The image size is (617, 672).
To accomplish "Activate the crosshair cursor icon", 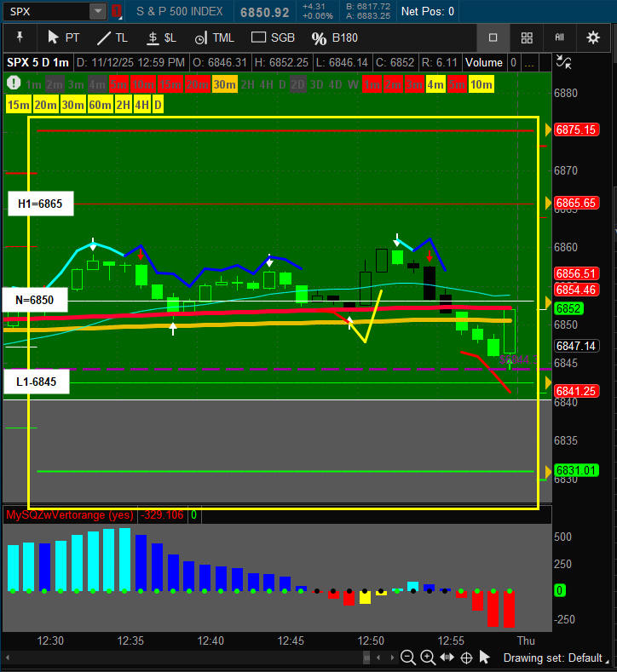I will point(466,658).
